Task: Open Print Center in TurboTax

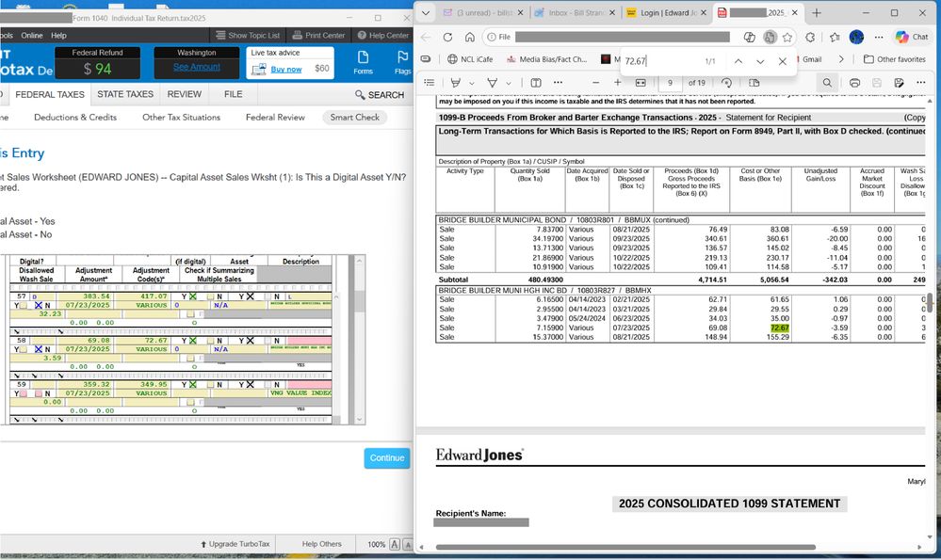Action: (x=318, y=36)
